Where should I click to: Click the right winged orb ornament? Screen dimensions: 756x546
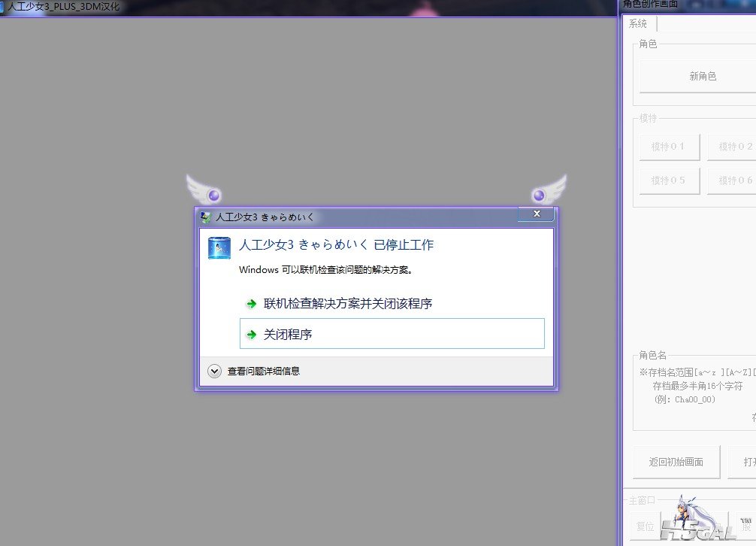click(x=548, y=190)
